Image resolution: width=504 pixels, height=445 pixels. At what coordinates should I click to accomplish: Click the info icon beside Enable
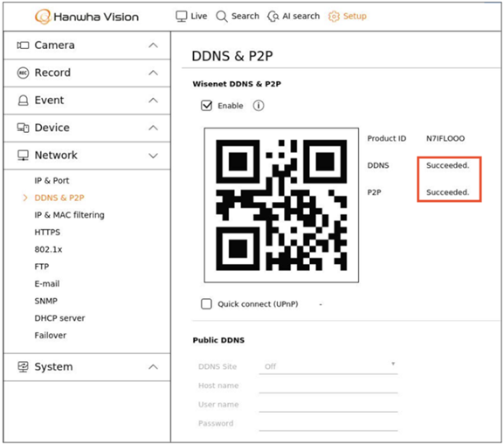coord(259,106)
